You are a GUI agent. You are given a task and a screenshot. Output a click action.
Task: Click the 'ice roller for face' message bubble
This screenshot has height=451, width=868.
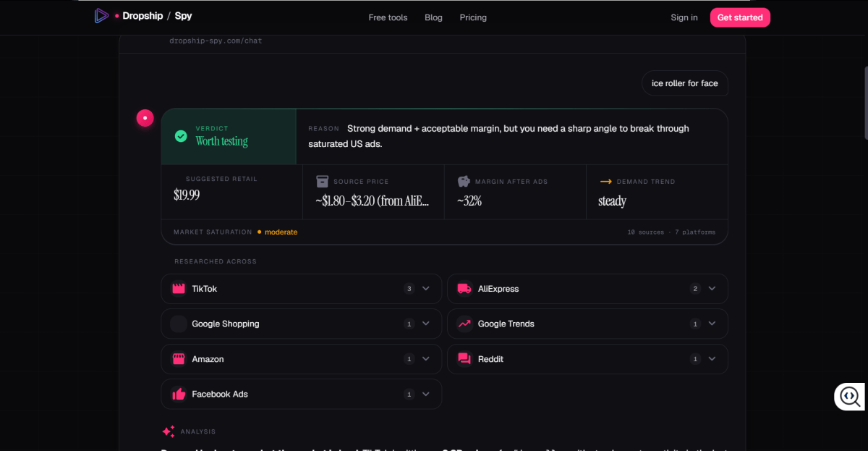684,83
